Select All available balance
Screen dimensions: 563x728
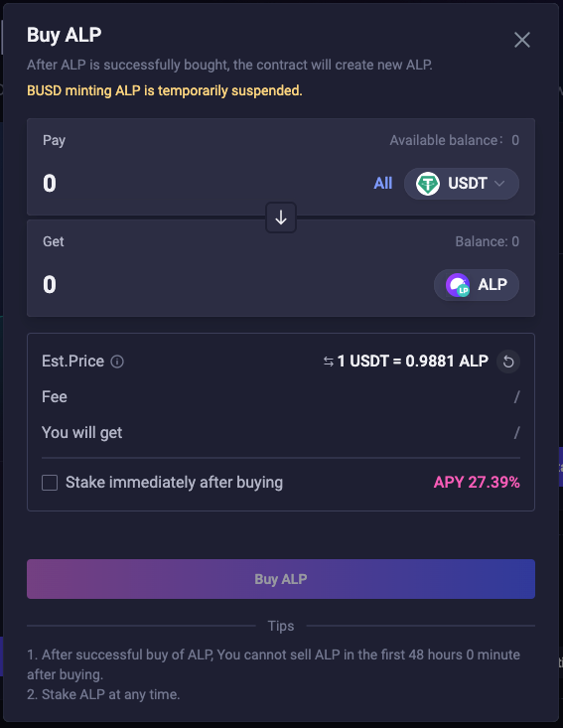383,183
